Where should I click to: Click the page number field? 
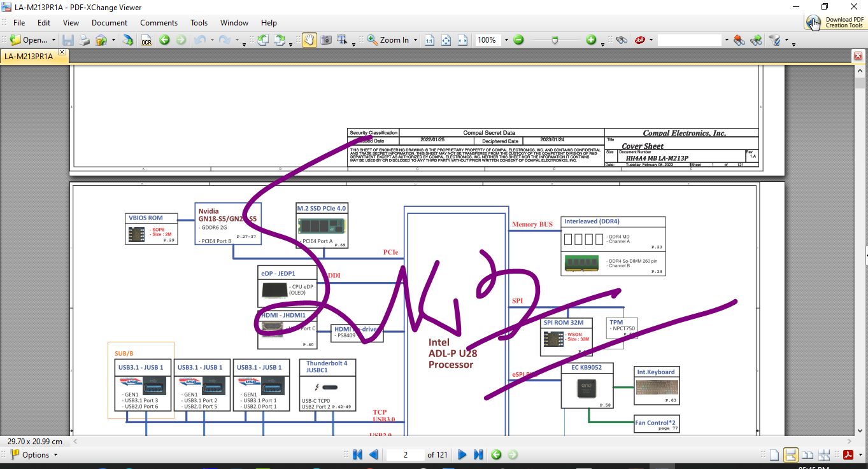click(404, 454)
